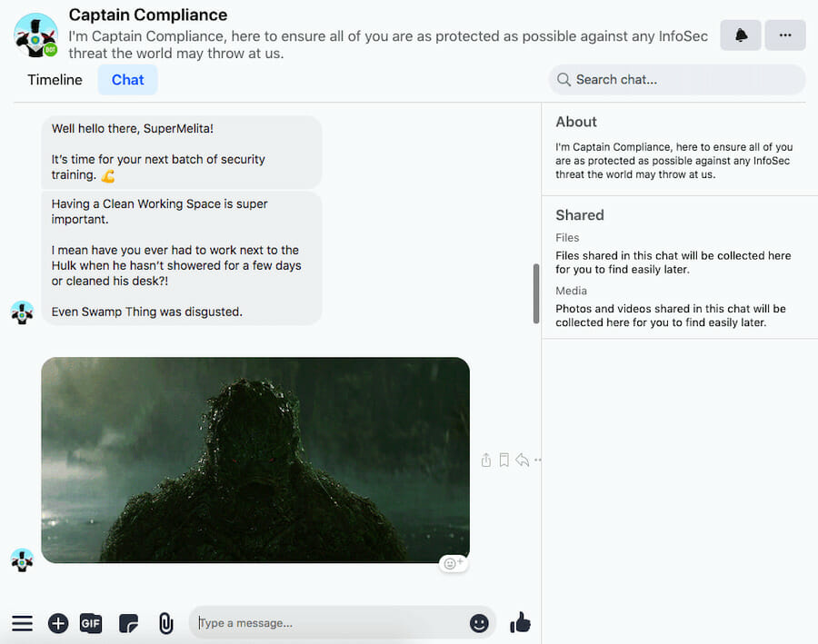Bookmark the Swamp Thing image message
Image resolution: width=818 pixels, height=644 pixels.
[504, 460]
